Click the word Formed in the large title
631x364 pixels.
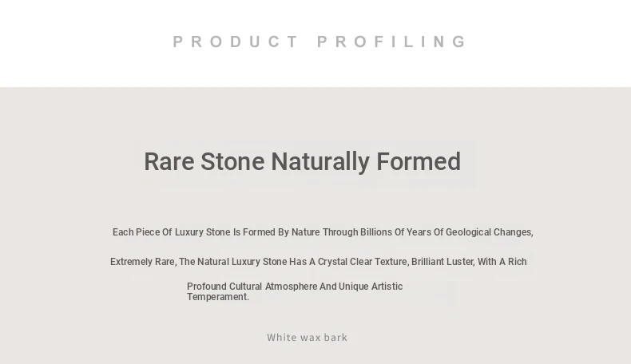tap(419, 162)
